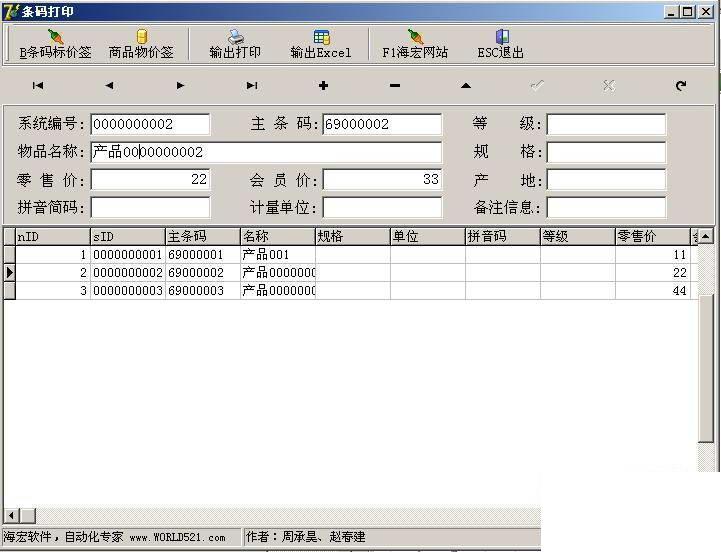Open the B条码标价签 barcode label tool
Viewport: 721px width, 552px height.
pos(55,44)
